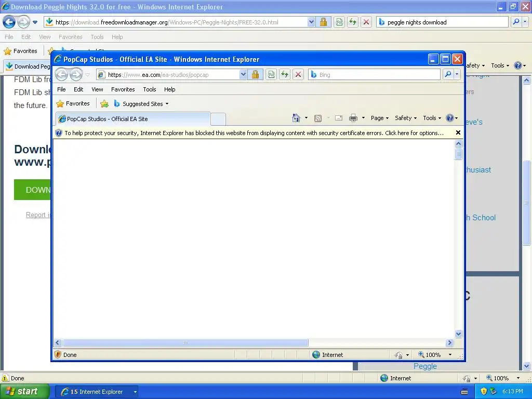Click the warning icon in background window status bar
This screenshot has width=532, height=399.
point(5,378)
